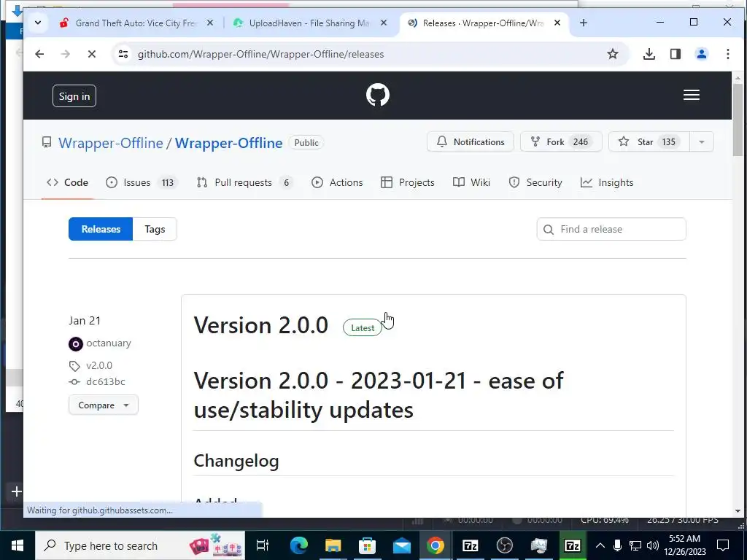Expand the star lists dropdown arrow
The width and height of the screenshot is (747, 560).
click(x=701, y=142)
